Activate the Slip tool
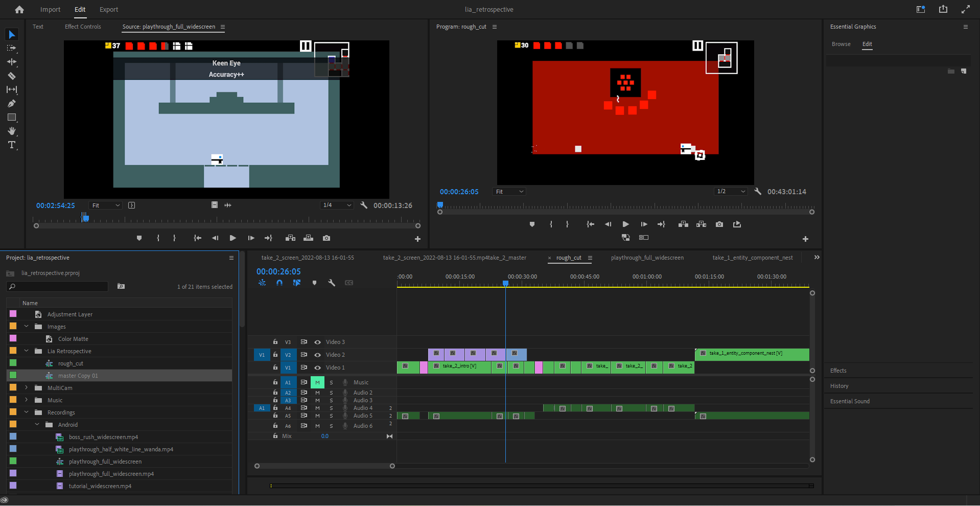This screenshot has width=980, height=506. [x=12, y=89]
